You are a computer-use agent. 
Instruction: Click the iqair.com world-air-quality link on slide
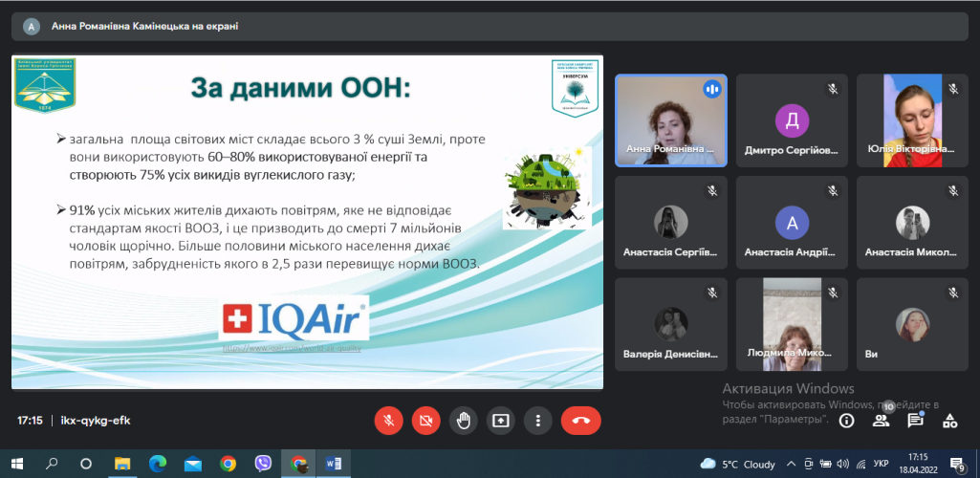coord(293,347)
